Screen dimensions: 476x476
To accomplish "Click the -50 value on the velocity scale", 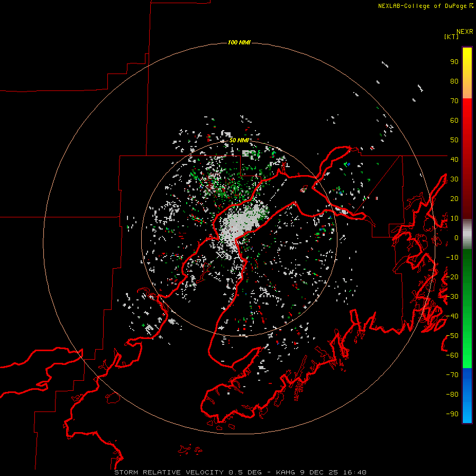I will (x=452, y=336).
